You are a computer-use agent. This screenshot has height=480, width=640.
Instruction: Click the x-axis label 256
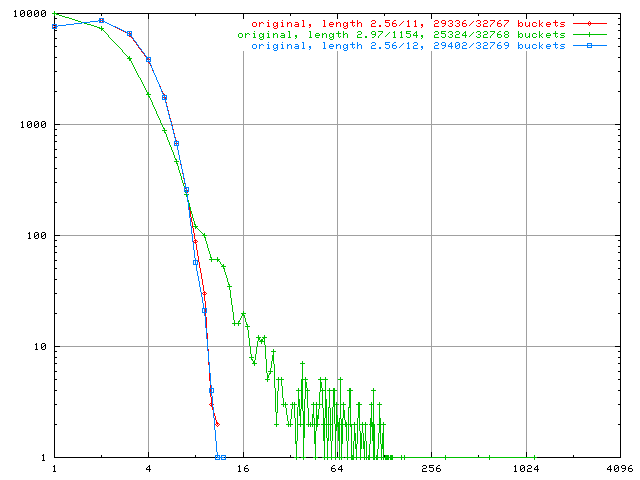click(x=431, y=469)
